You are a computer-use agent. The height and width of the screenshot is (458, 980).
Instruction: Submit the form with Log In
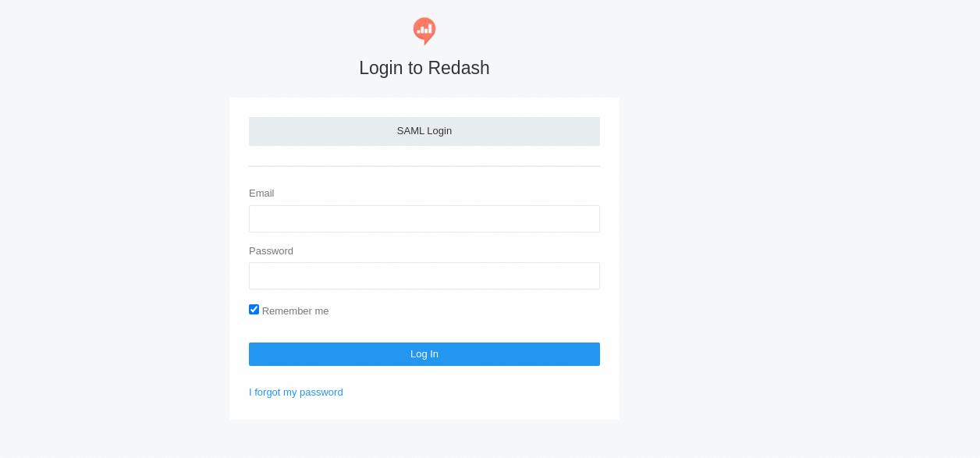[424, 354]
